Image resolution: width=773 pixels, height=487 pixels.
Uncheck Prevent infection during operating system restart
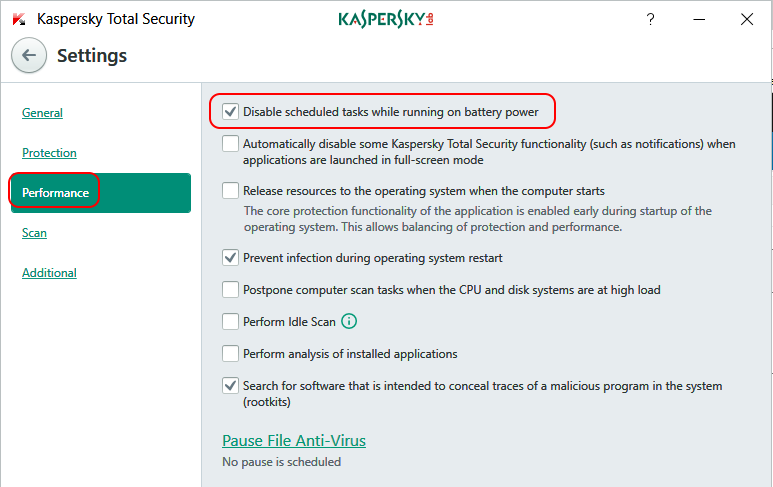point(231,258)
